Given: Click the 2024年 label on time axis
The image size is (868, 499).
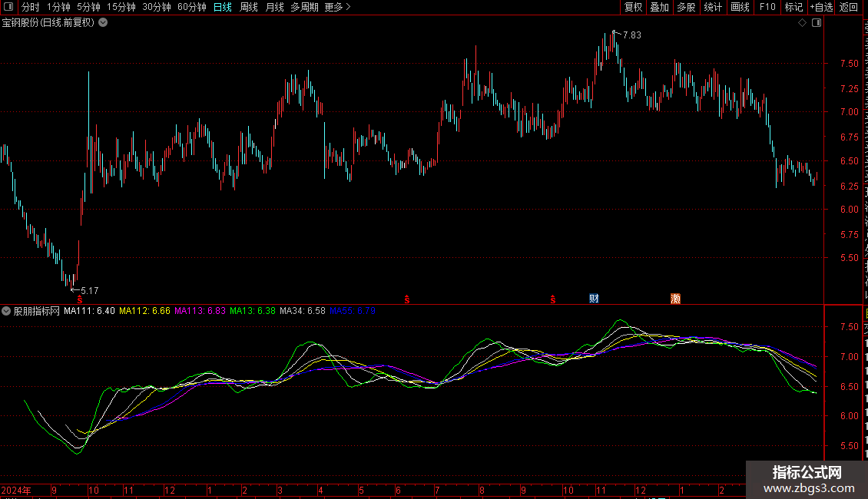Looking at the screenshot, I should (16, 490).
